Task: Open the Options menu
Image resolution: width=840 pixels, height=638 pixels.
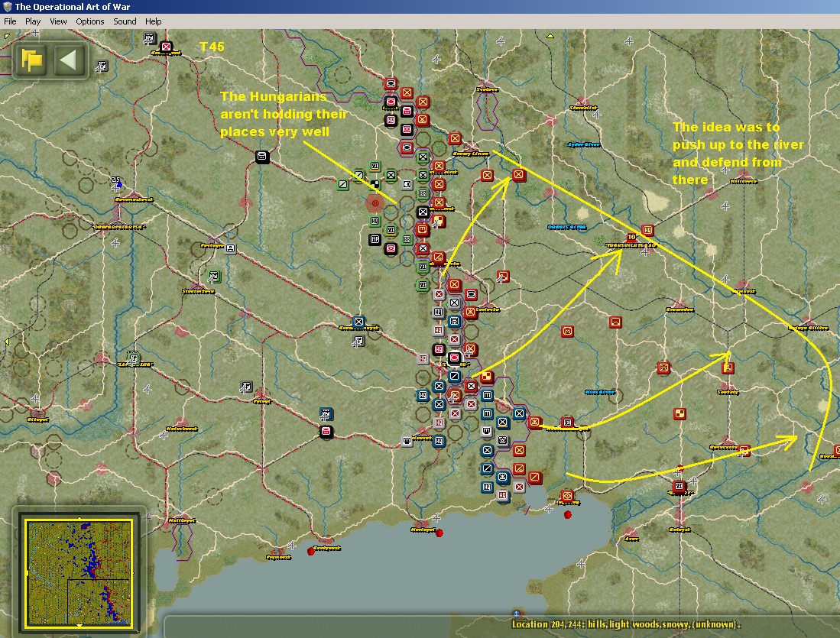Action: pos(90,21)
